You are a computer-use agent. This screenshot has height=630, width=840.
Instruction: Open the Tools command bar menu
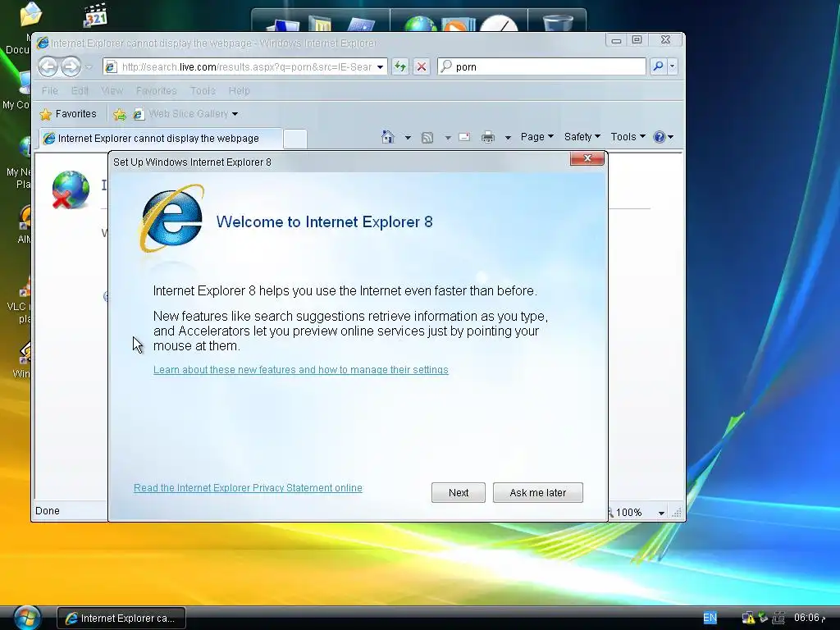click(x=628, y=137)
